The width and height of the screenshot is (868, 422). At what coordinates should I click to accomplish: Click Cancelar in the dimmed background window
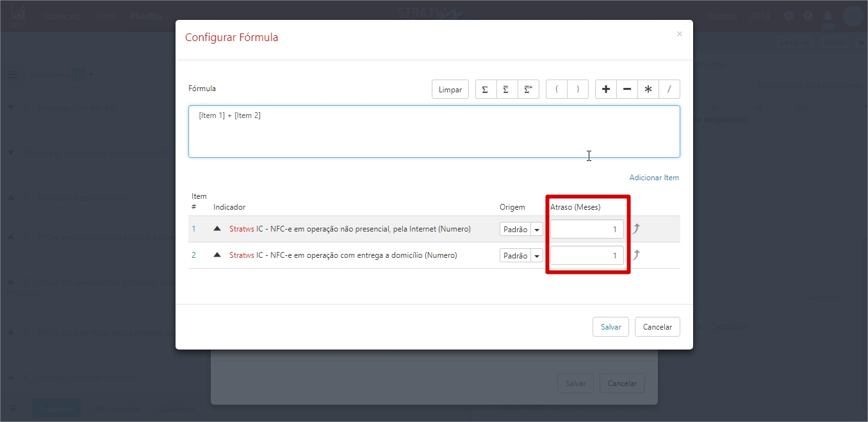pos(622,384)
